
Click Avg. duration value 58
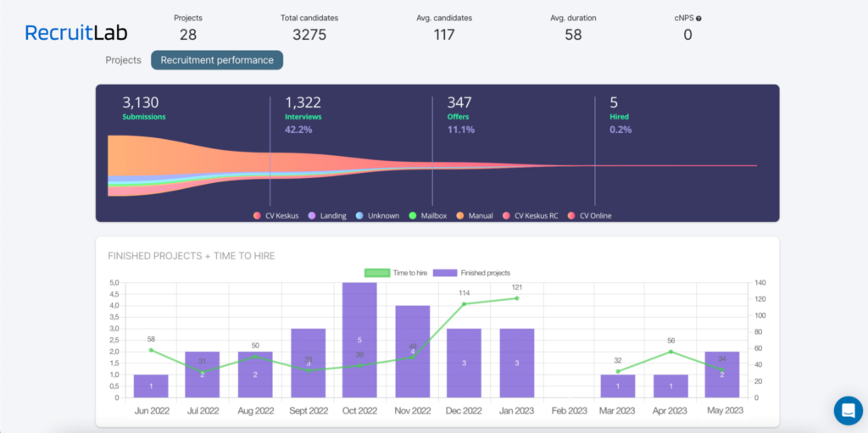574,35
